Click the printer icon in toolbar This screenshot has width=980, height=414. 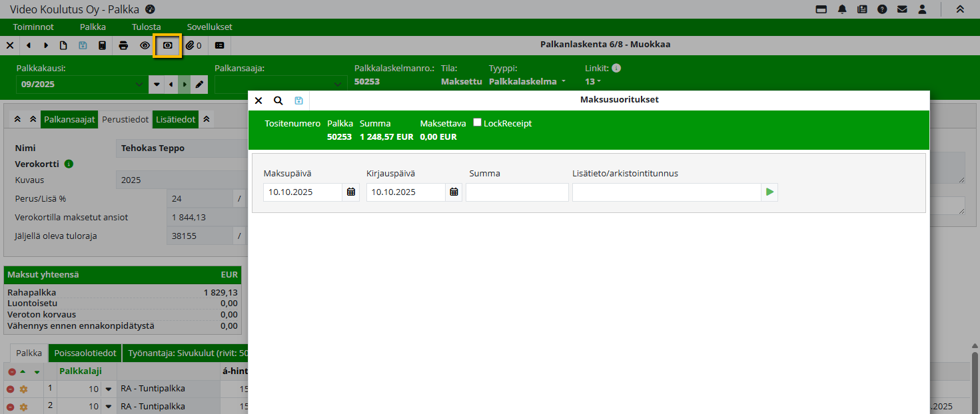click(123, 45)
